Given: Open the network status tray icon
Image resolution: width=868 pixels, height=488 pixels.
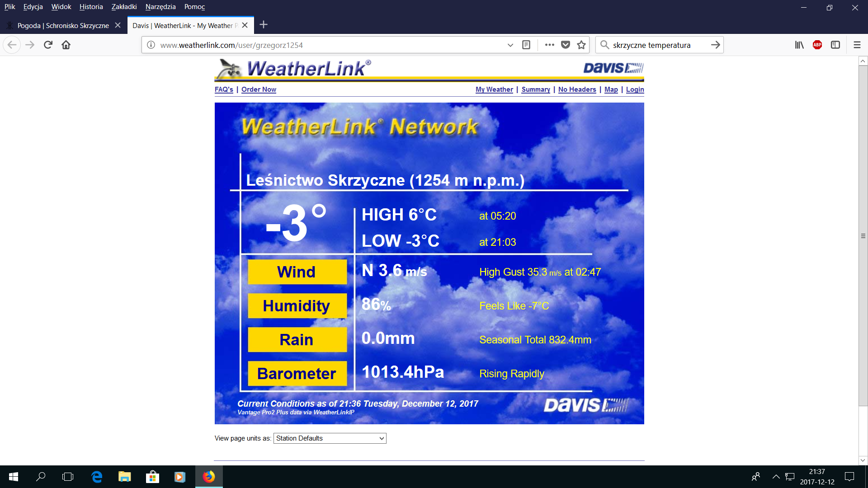Looking at the screenshot, I should [x=790, y=477].
